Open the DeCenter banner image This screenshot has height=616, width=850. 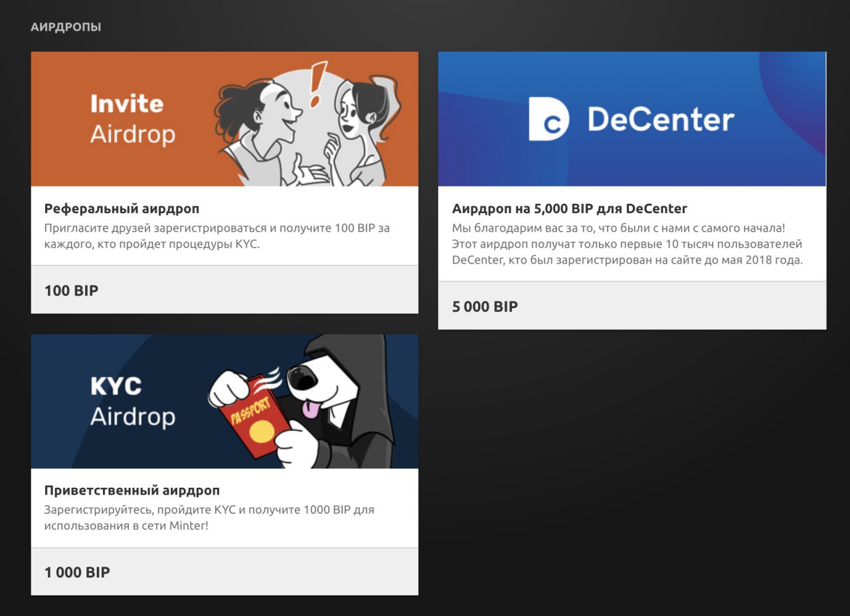pos(632,119)
